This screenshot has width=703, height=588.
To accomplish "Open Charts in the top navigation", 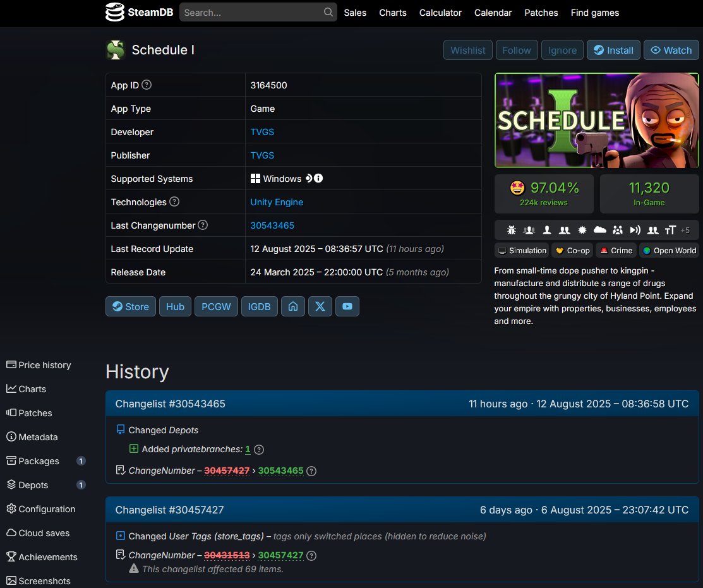I will (x=393, y=13).
